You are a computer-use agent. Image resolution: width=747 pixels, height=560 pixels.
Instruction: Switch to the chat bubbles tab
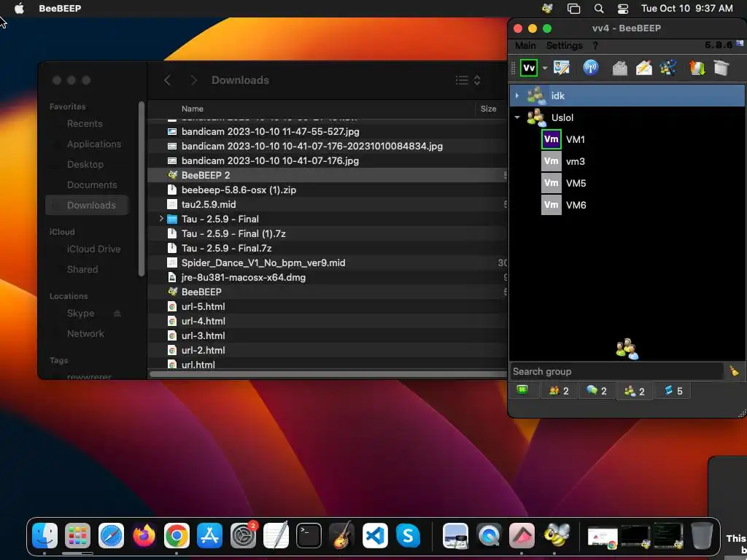[x=597, y=391]
